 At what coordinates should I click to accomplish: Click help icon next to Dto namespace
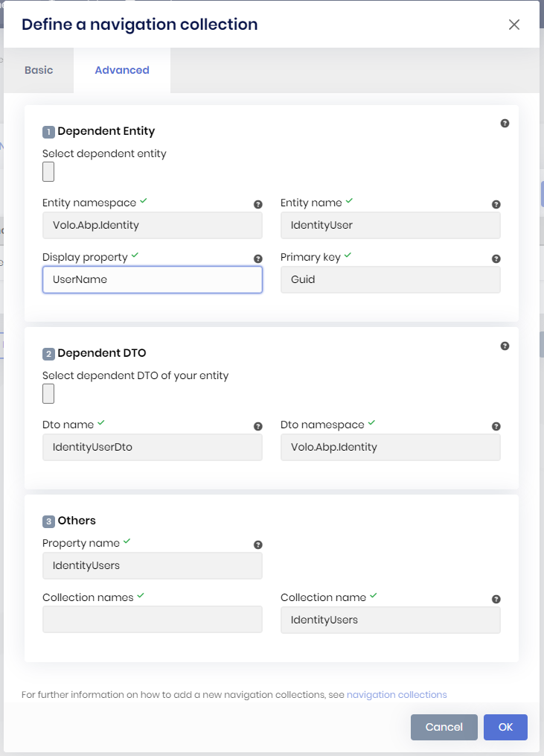(496, 426)
